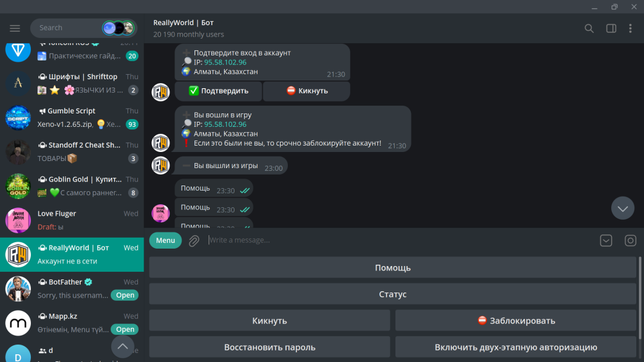644x362 pixels.
Task: Restore down the Telegram window
Action: pyautogui.click(x=614, y=6)
